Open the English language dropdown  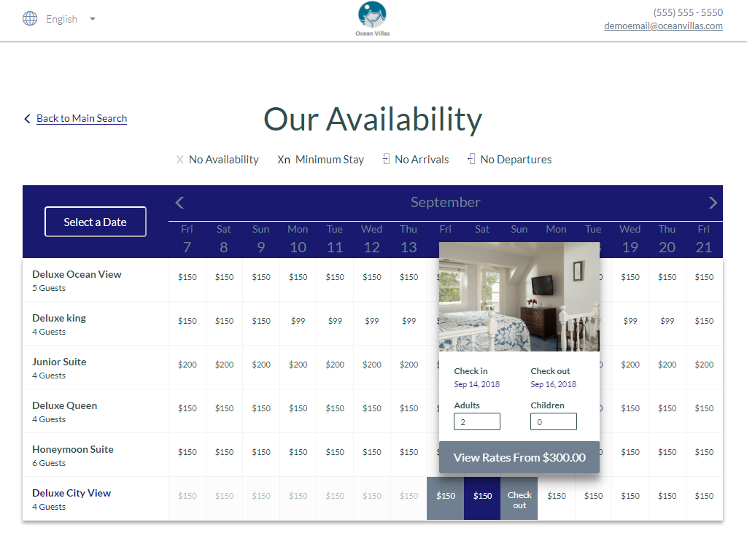71,19
